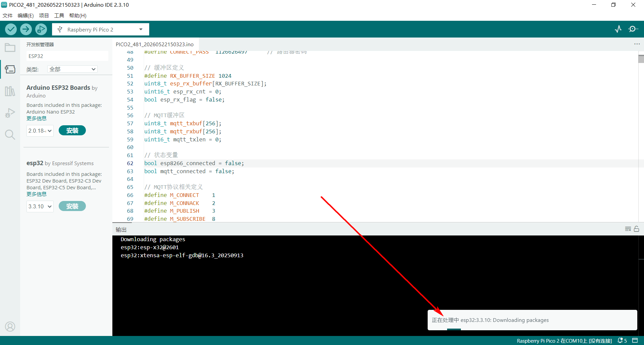Screen dimensions: 644x345
Task: Click the code editor vertical scrollbar thumb
Action: 641,59
